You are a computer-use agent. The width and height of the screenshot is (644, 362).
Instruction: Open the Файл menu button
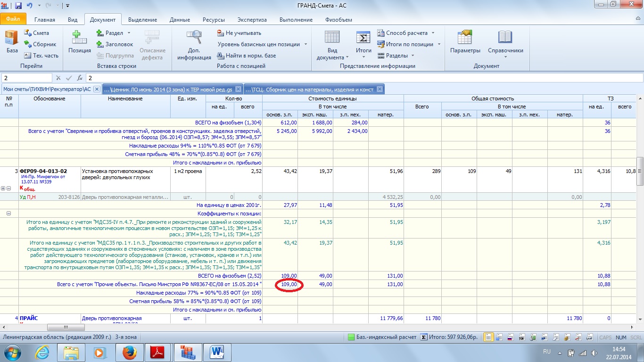tap(12, 19)
